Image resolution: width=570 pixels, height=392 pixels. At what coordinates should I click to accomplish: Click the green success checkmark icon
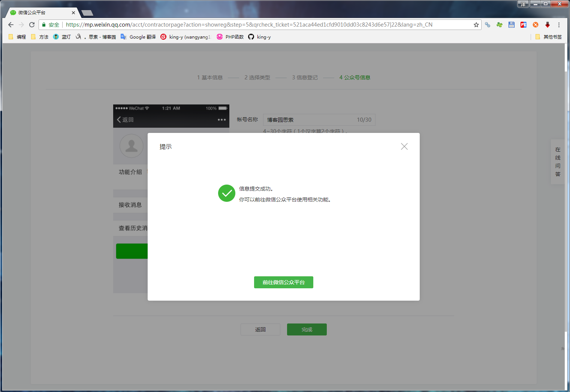[x=227, y=193]
